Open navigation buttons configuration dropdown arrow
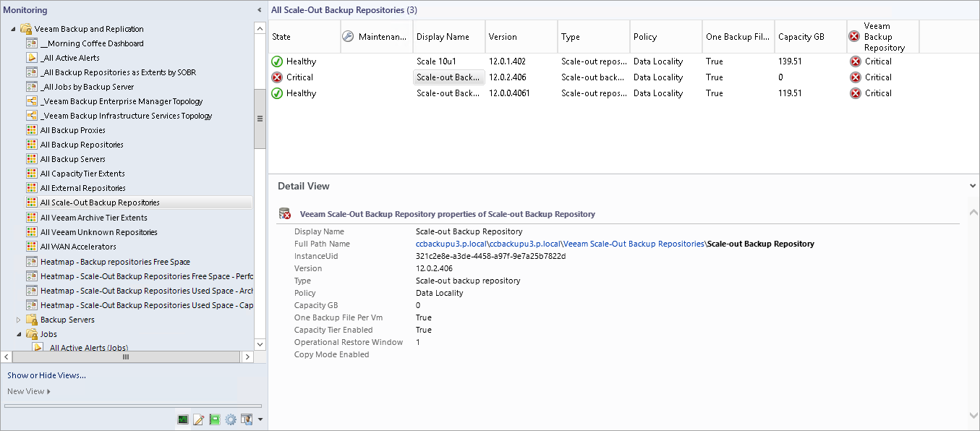The width and height of the screenshot is (980, 431). pos(260,419)
